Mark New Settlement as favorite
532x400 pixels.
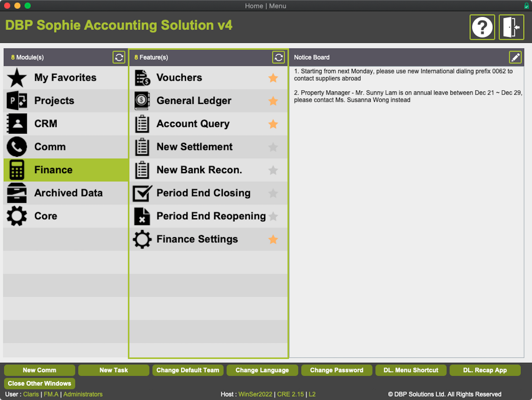[273, 147]
